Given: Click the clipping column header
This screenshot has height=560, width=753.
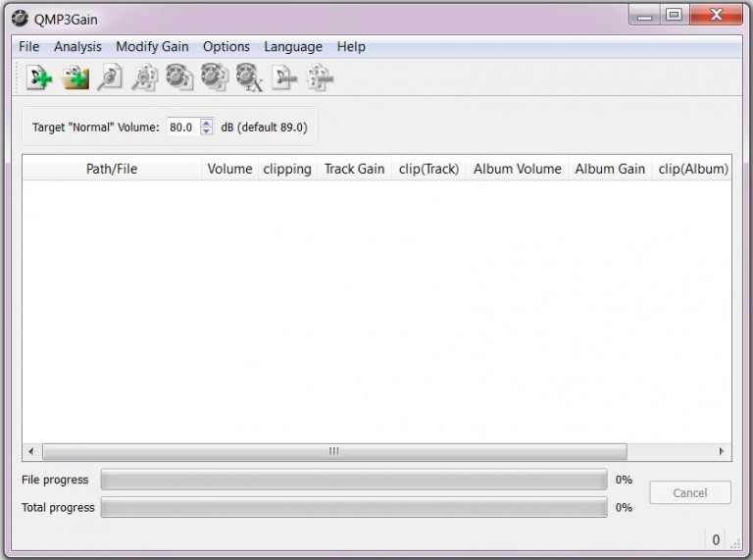Looking at the screenshot, I should pyautogui.click(x=287, y=169).
